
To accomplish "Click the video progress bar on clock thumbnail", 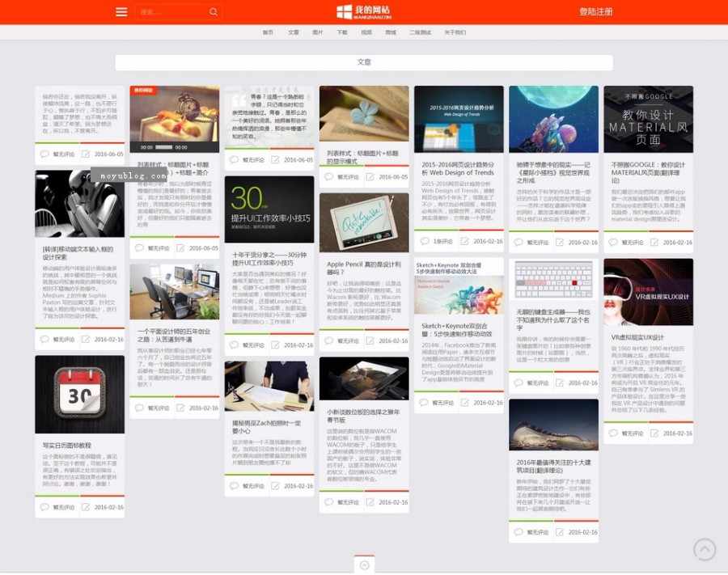I will 164,147.
